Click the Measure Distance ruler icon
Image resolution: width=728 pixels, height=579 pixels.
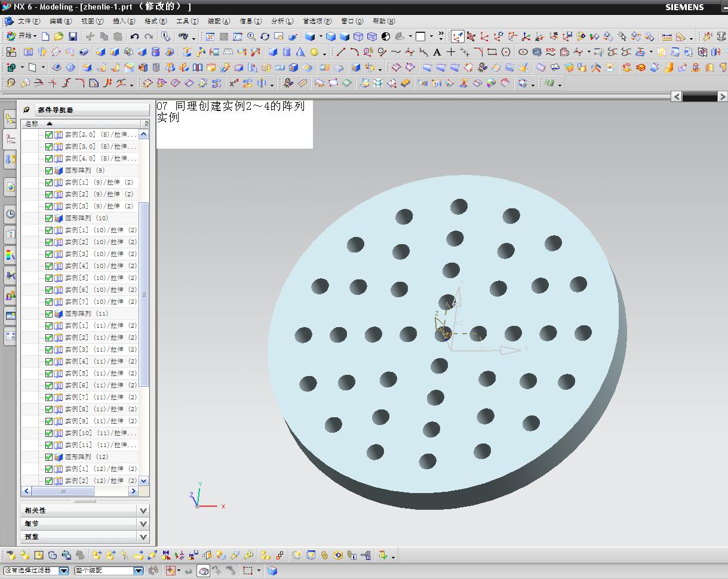pos(666,36)
